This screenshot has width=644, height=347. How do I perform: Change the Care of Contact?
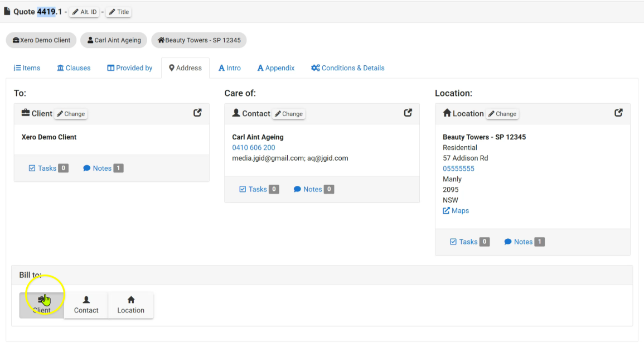point(289,114)
